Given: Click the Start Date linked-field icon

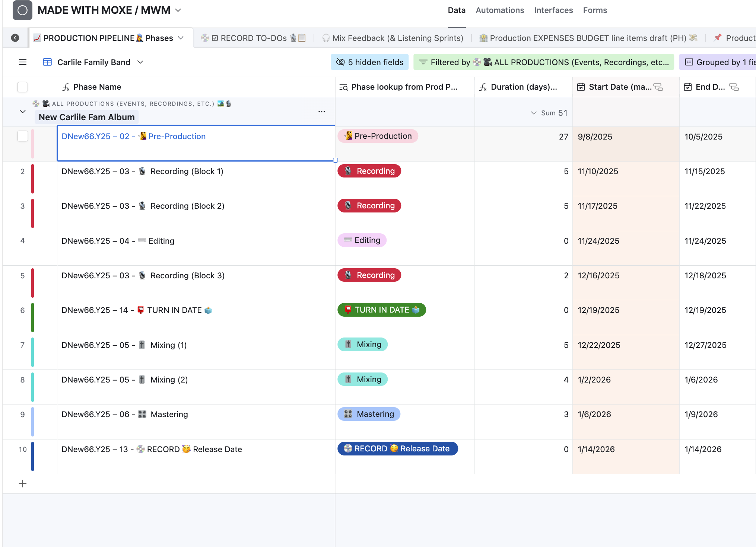Looking at the screenshot, I should pyautogui.click(x=658, y=87).
